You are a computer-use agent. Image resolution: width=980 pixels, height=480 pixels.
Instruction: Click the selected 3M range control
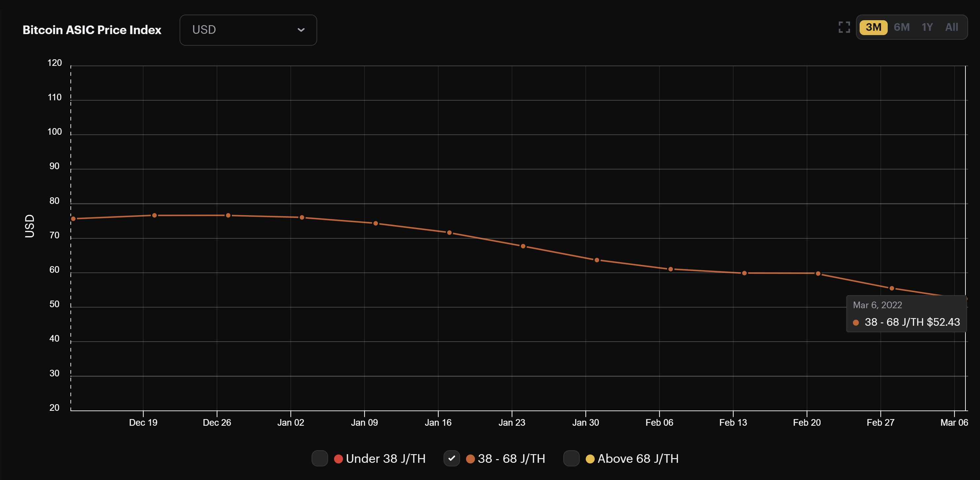tap(874, 27)
